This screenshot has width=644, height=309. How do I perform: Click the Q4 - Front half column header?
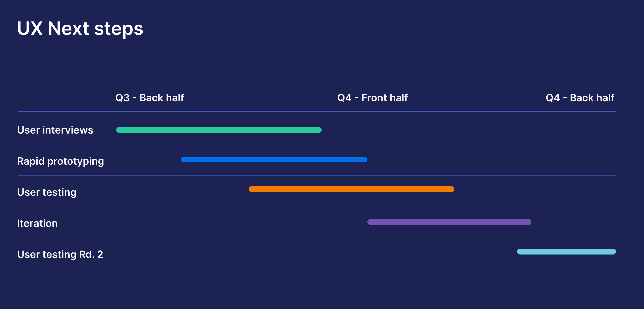pyautogui.click(x=372, y=98)
